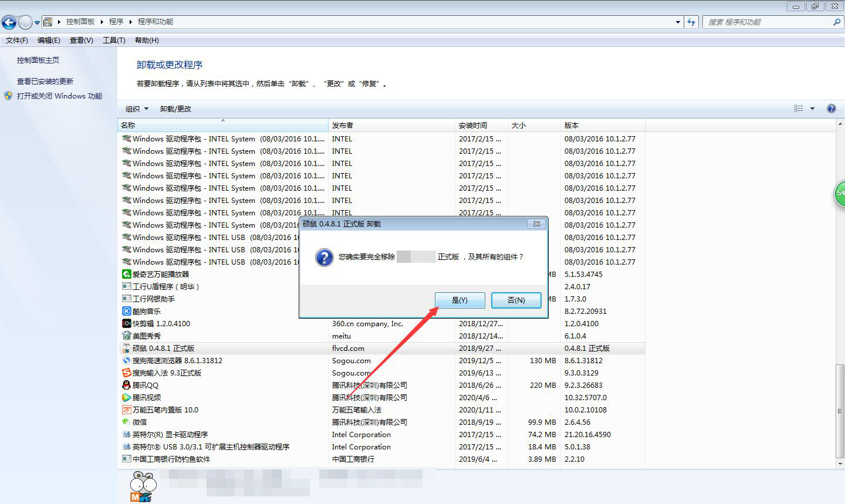Open the 查看(V) menu
The image size is (845, 504).
81,40
